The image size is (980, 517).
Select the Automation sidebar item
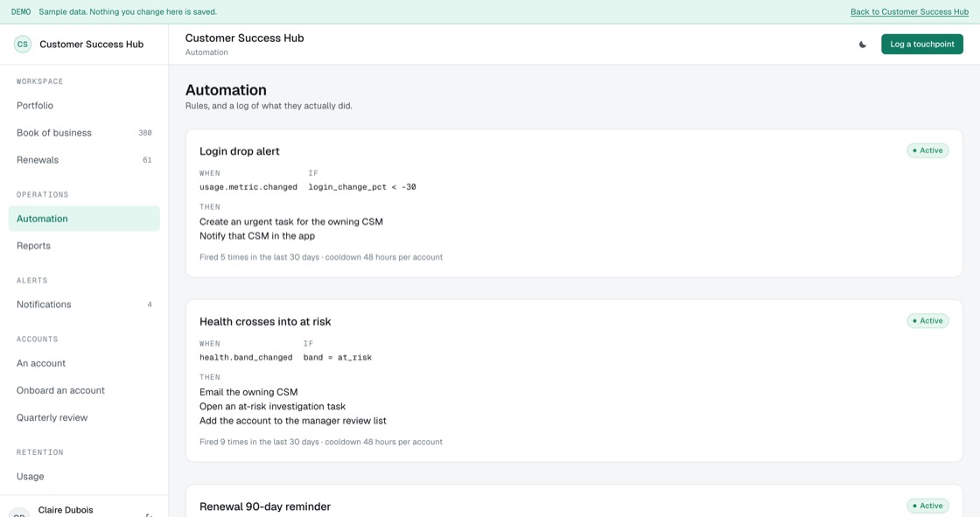[84, 219]
